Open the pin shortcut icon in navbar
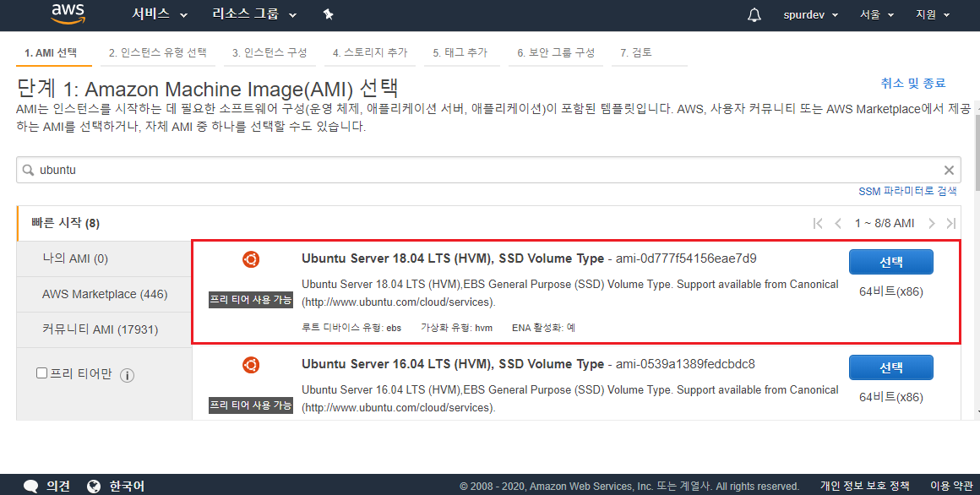This screenshot has height=495, width=980. [x=328, y=14]
